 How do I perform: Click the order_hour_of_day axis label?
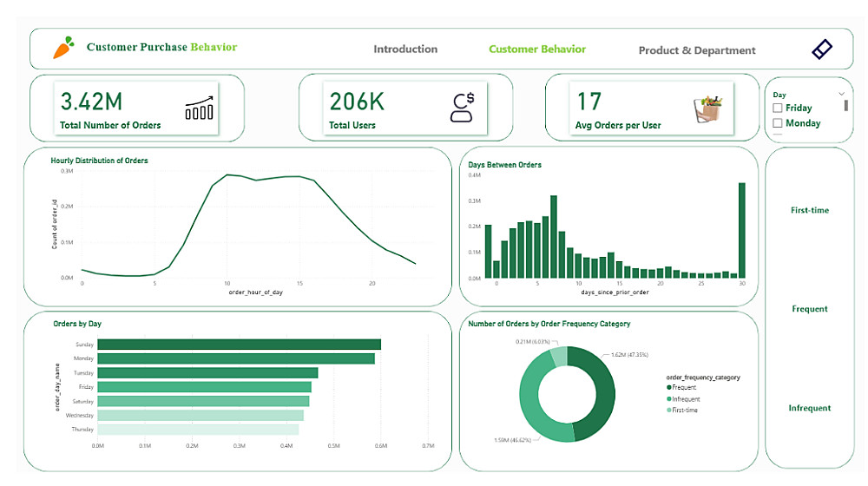coord(256,292)
